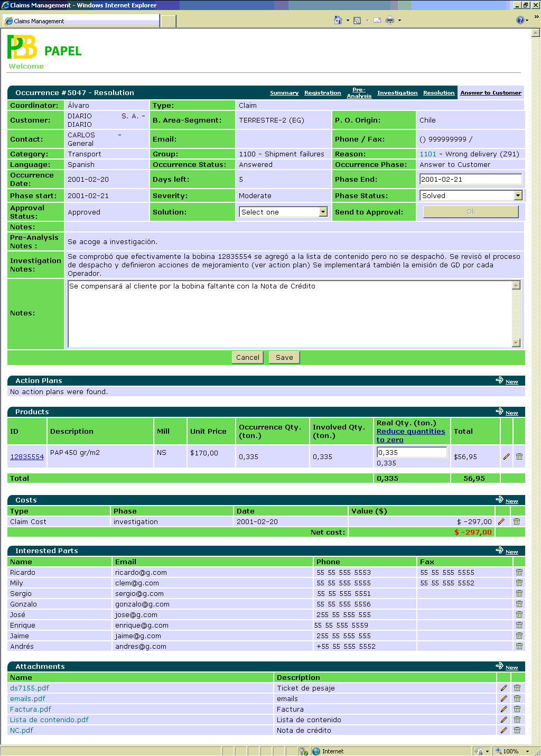Open the browser Home page icon

338,20
